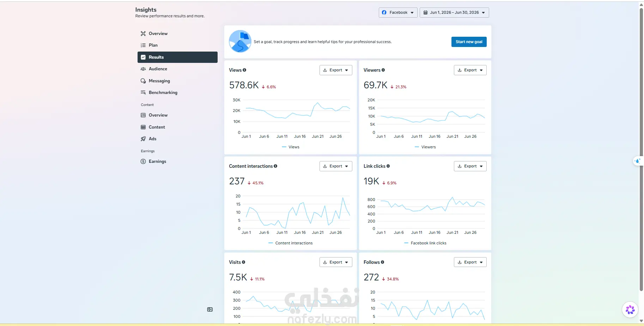This screenshot has height=326, width=644.
Task: Show info tooltip next to Viewers
Action: click(x=383, y=70)
